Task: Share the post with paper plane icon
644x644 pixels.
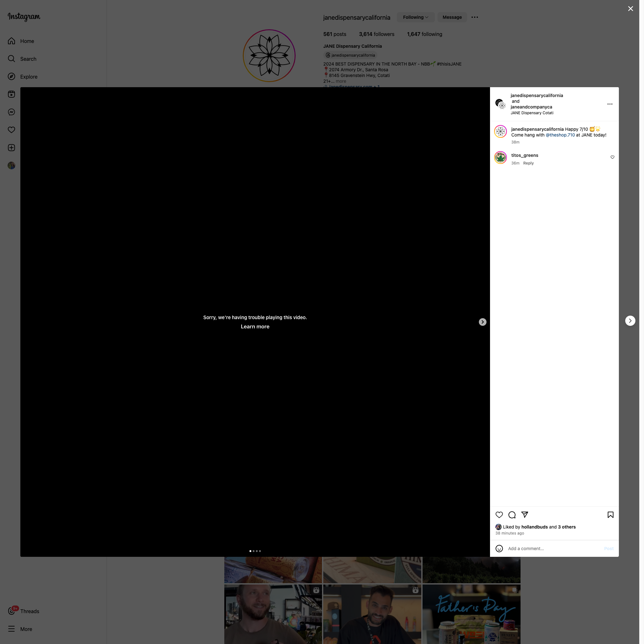Action: [x=525, y=515]
